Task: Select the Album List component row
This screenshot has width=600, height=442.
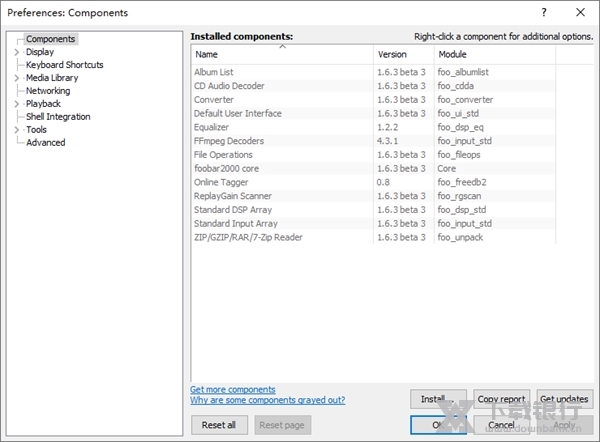Action: point(373,72)
